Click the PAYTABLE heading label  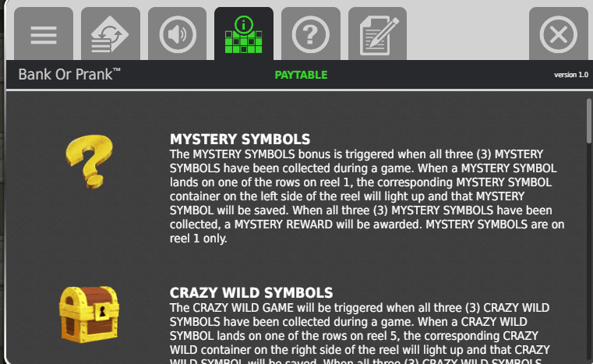pyautogui.click(x=301, y=75)
